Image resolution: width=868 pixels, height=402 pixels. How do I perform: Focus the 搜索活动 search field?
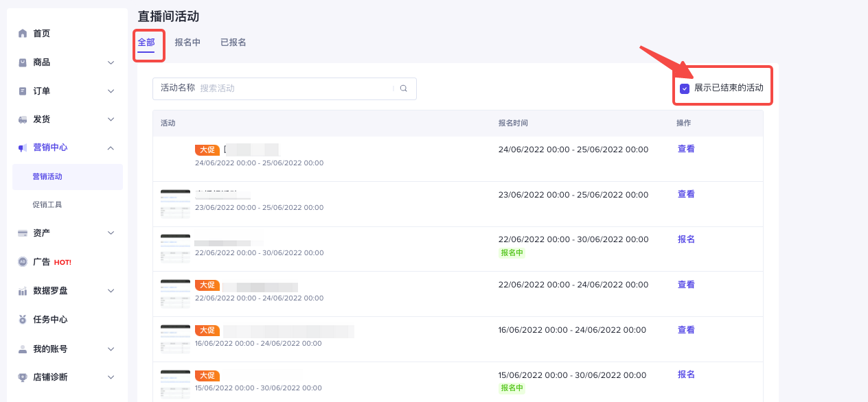pos(295,88)
